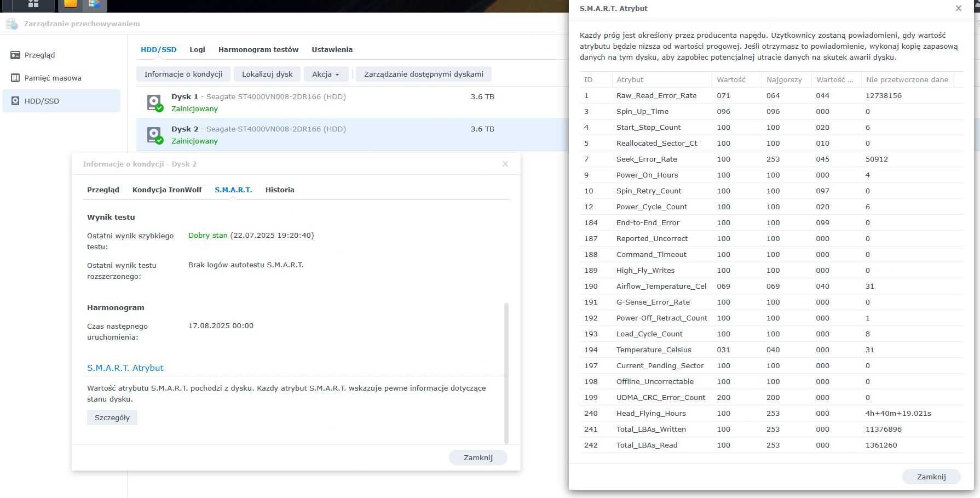Click Zamknij in the S.M.A.R.T. Atrybut window
This screenshot has width=980, height=498.
[931, 477]
